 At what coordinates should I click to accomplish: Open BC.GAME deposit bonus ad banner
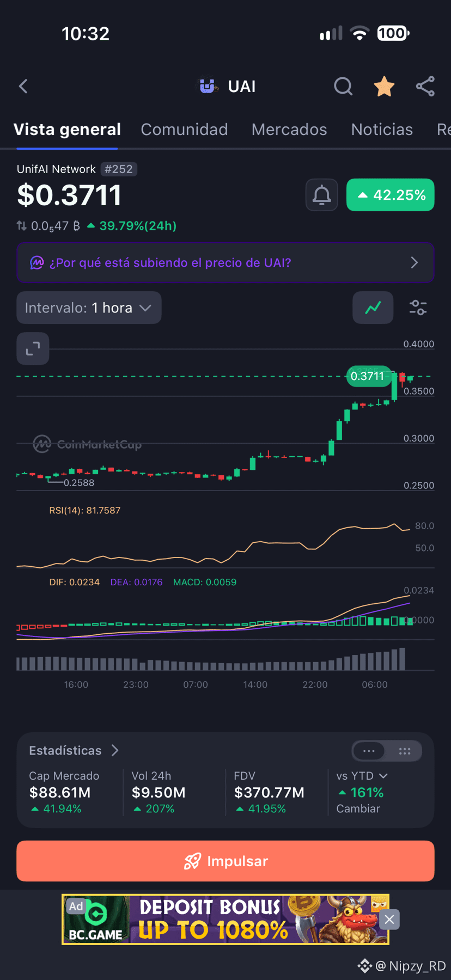[225, 920]
